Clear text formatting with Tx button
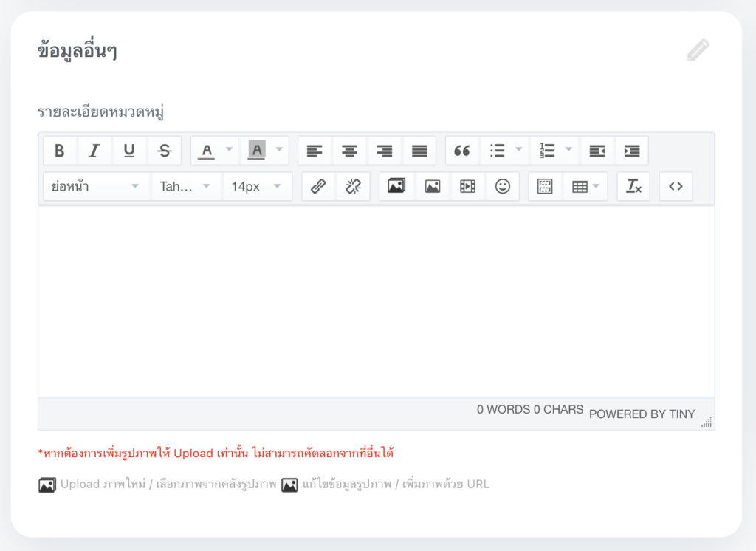The width and height of the screenshot is (756, 551). coord(633,186)
